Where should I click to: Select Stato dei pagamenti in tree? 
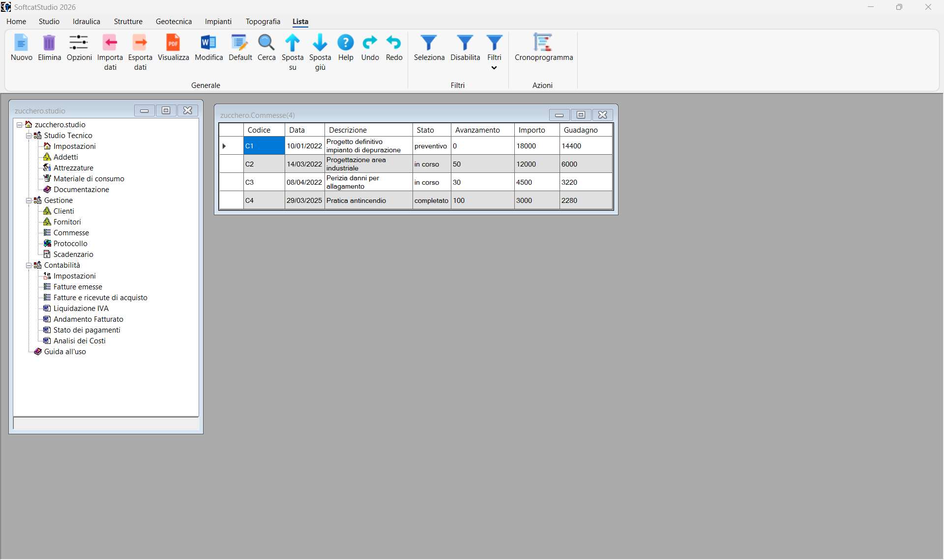pyautogui.click(x=87, y=330)
